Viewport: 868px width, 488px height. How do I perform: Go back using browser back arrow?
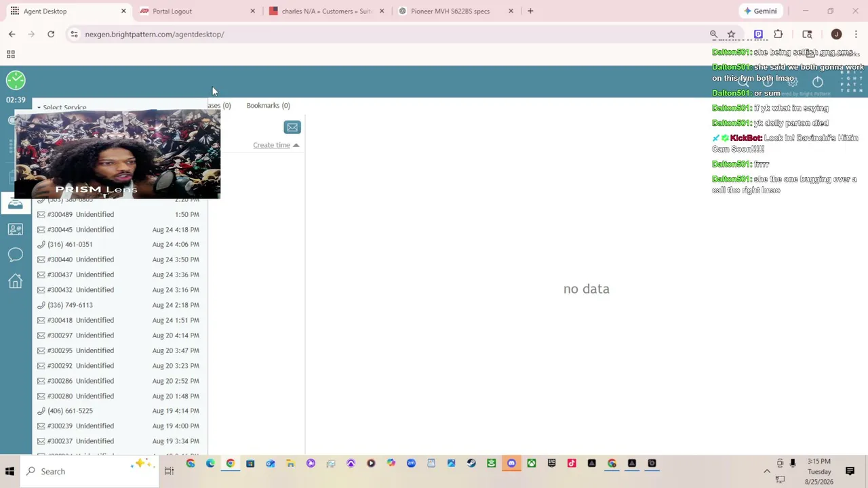[x=12, y=34]
